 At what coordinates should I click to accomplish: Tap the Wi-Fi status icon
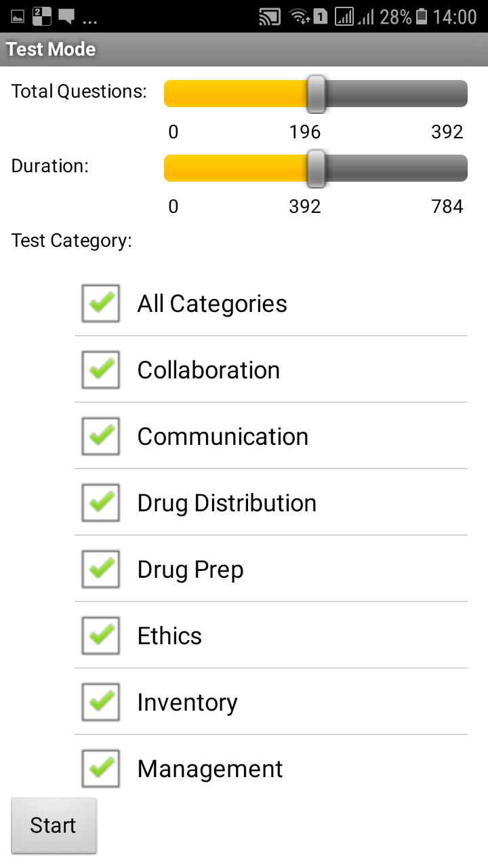coord(299,17)
